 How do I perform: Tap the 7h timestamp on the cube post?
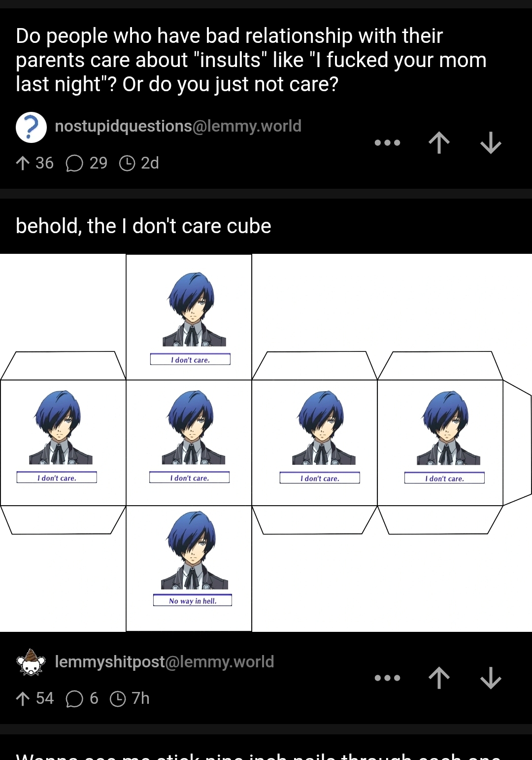point(130,698)
